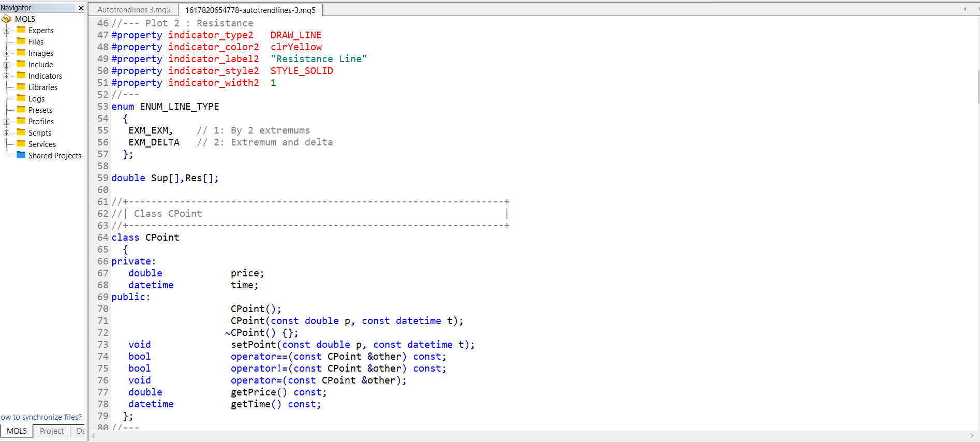This screenshot has height=442, width=980.
Task: Click on getPrice() method
Action: (259, 392)
